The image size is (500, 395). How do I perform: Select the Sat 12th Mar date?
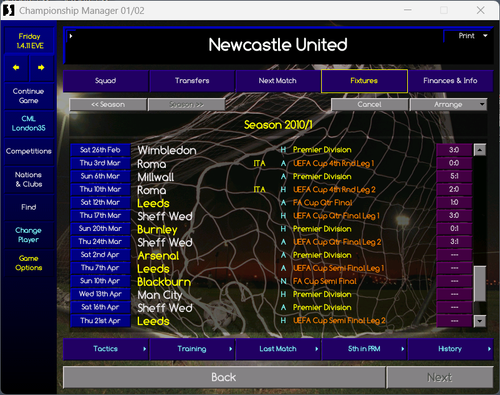point(100,202)
